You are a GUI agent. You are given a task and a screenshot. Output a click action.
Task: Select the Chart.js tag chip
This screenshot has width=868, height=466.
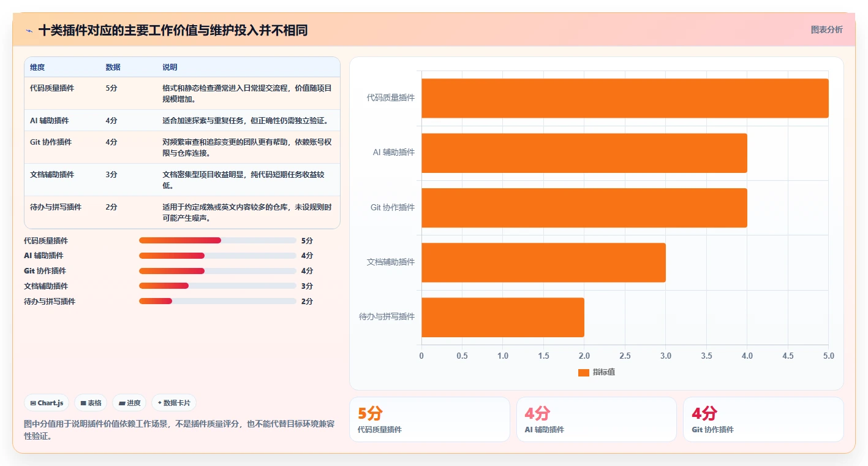(x=47, y=403)
